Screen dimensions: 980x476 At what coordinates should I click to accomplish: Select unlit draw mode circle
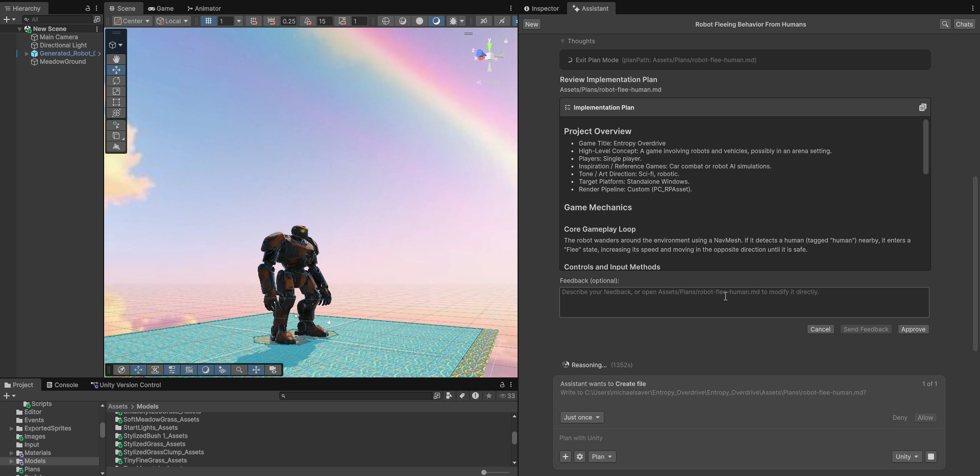point(420,21)
